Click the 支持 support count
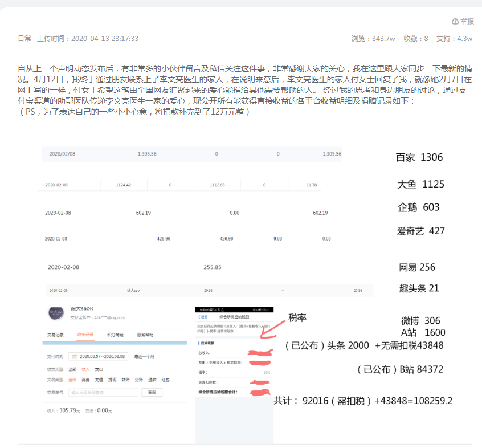 454,38
